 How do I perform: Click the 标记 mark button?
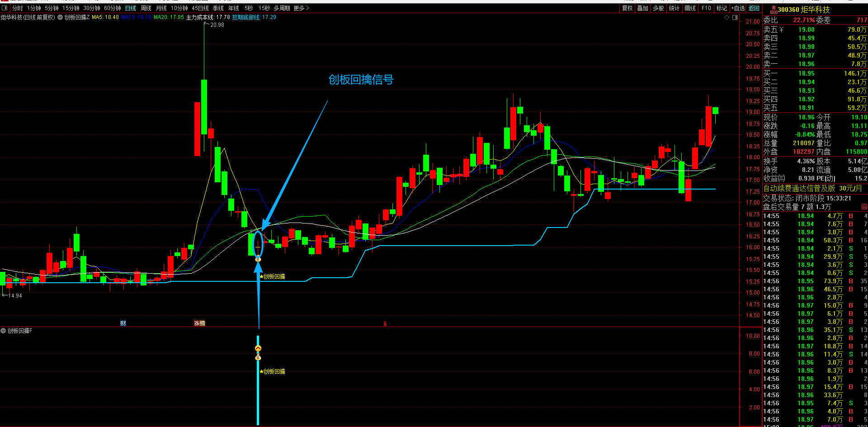pos(722,8)
